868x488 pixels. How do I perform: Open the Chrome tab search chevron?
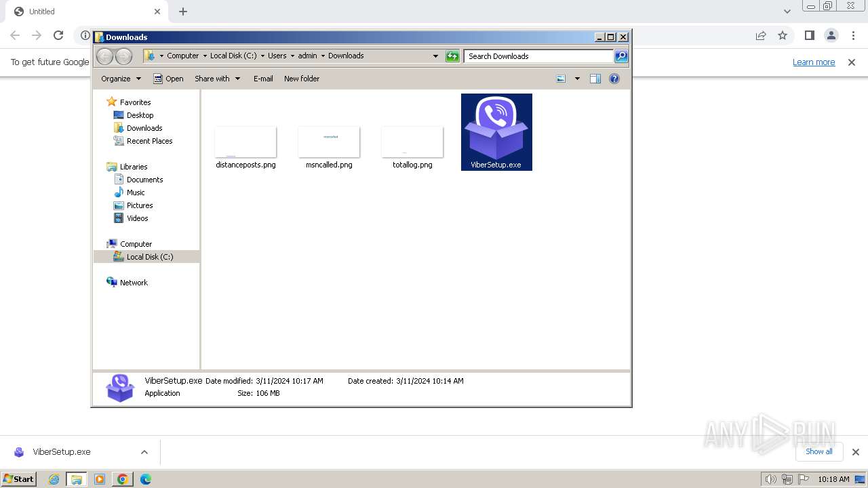787,12
